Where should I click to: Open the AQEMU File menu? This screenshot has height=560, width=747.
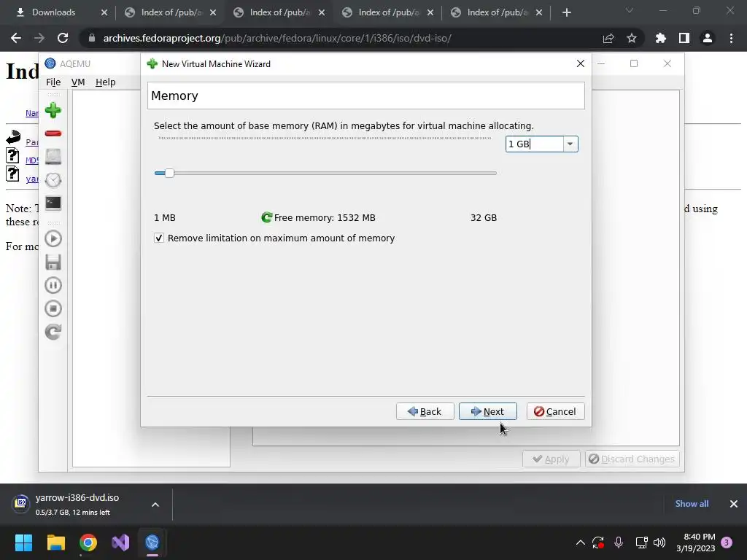(x=53, y=82)
